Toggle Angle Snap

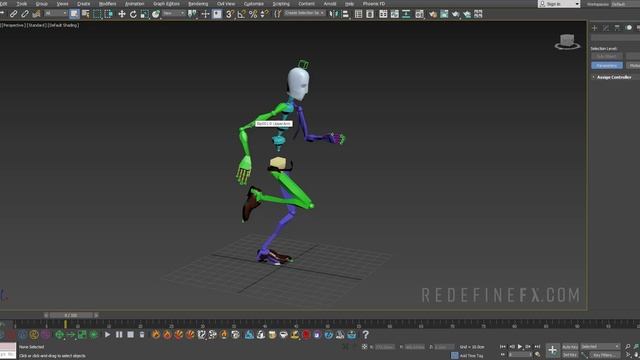tap(242, 14)
